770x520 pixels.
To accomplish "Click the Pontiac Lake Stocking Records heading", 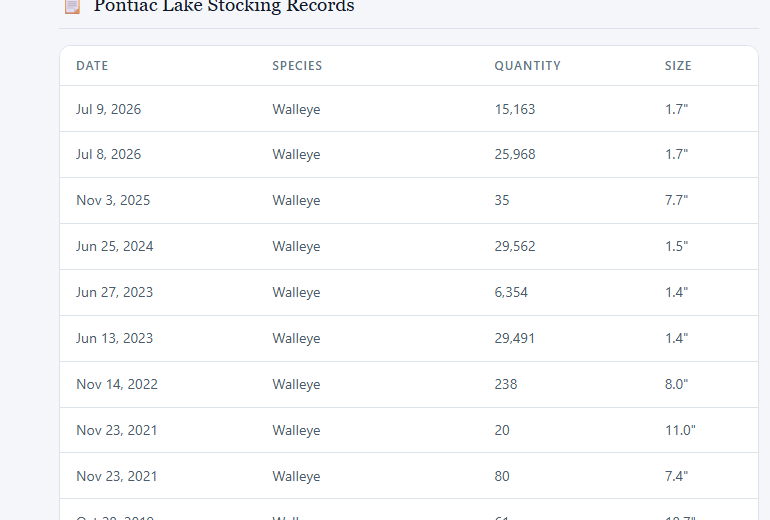I will 224,6.
